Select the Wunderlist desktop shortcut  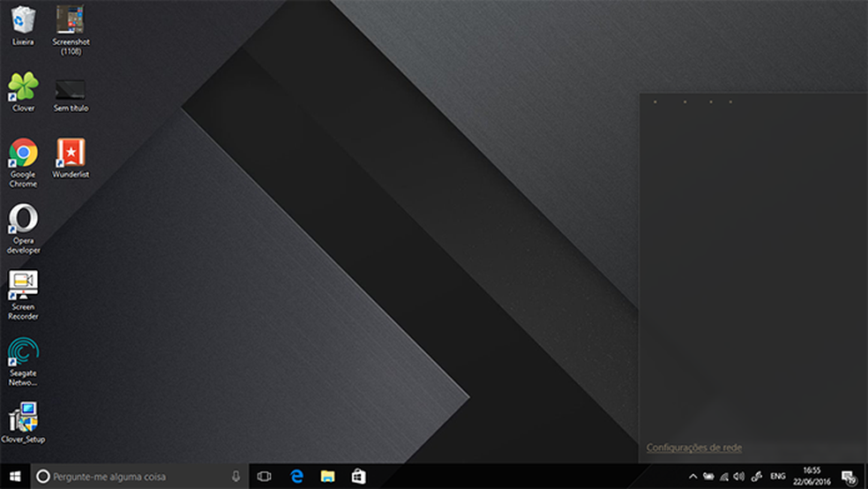[71, 158]
